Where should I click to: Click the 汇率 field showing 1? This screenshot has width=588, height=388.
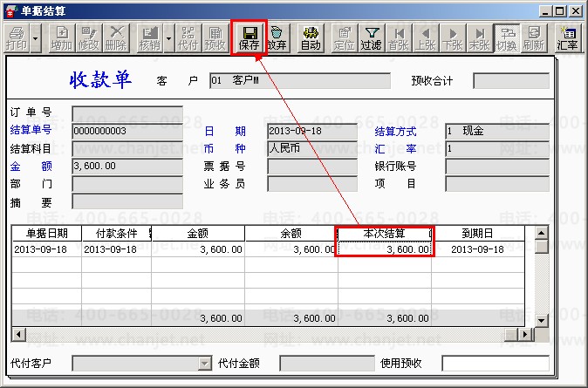[497, 149]
